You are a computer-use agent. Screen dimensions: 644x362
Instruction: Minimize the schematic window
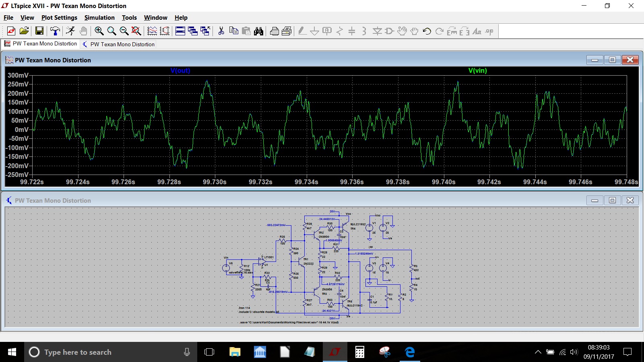594,200
